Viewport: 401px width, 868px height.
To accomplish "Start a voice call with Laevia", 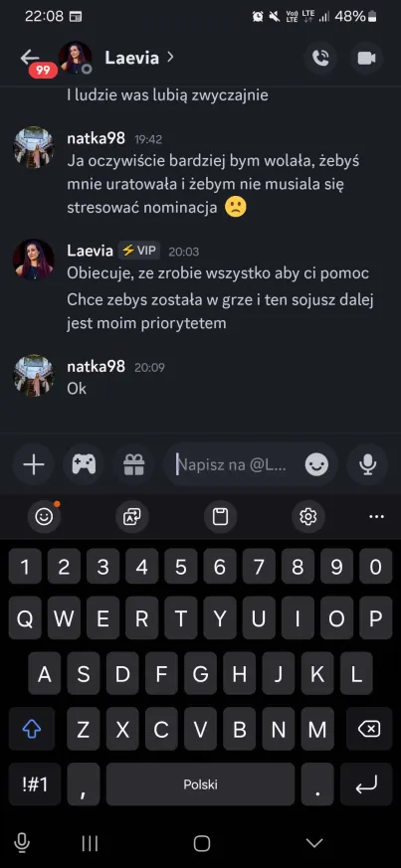I will pyautogui.click(x=320, y=58).
